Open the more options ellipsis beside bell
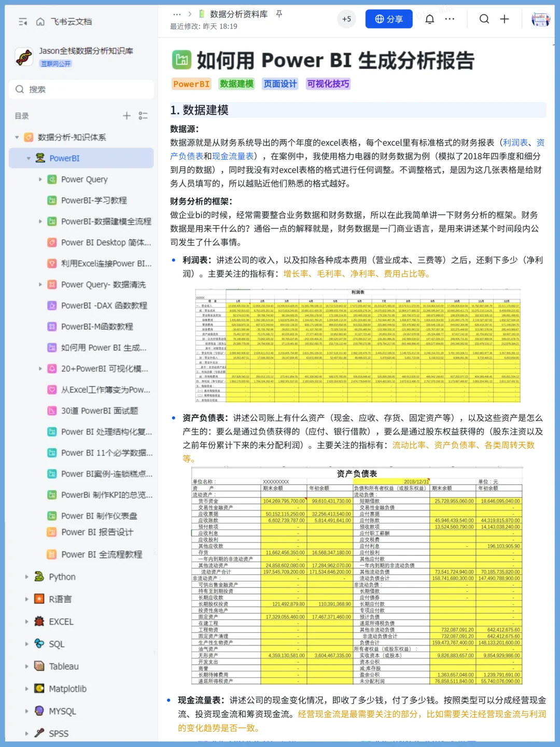The height and width of the screenshot is (747, 560). [450, 19]
